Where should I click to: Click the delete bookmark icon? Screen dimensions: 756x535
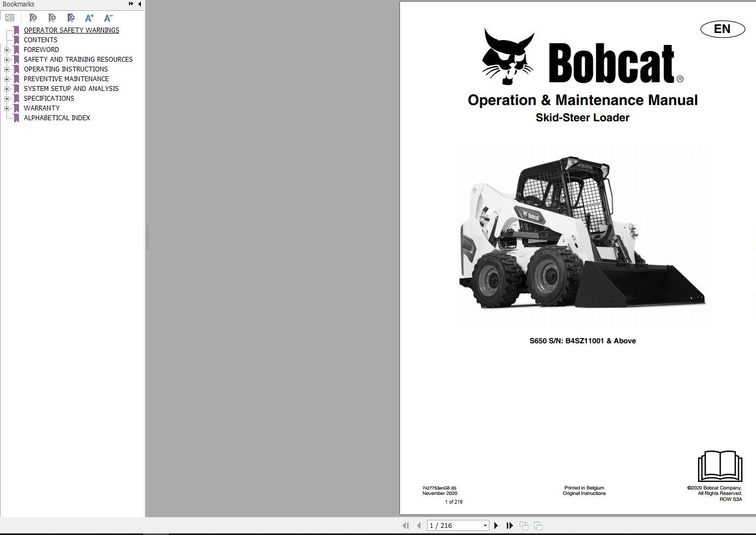(x=33, y=18)
